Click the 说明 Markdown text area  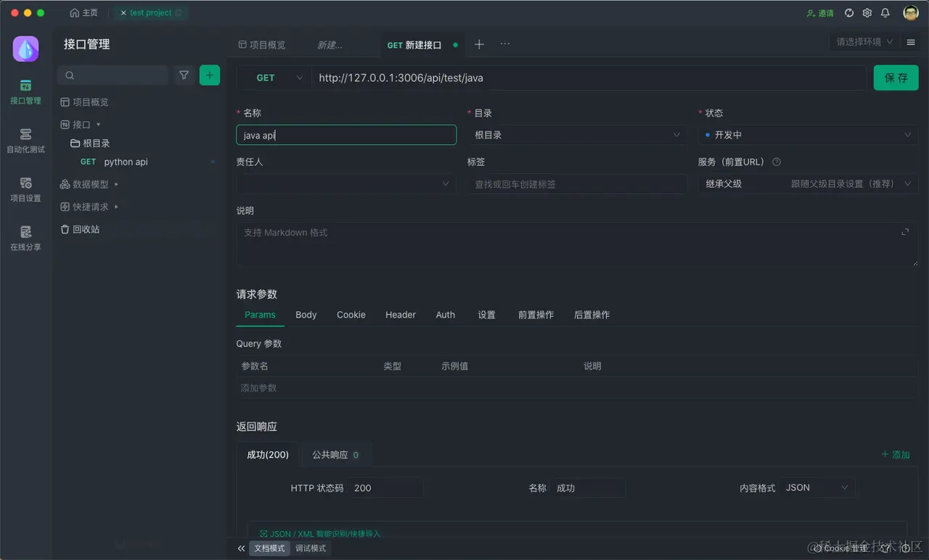coord(577,244)
